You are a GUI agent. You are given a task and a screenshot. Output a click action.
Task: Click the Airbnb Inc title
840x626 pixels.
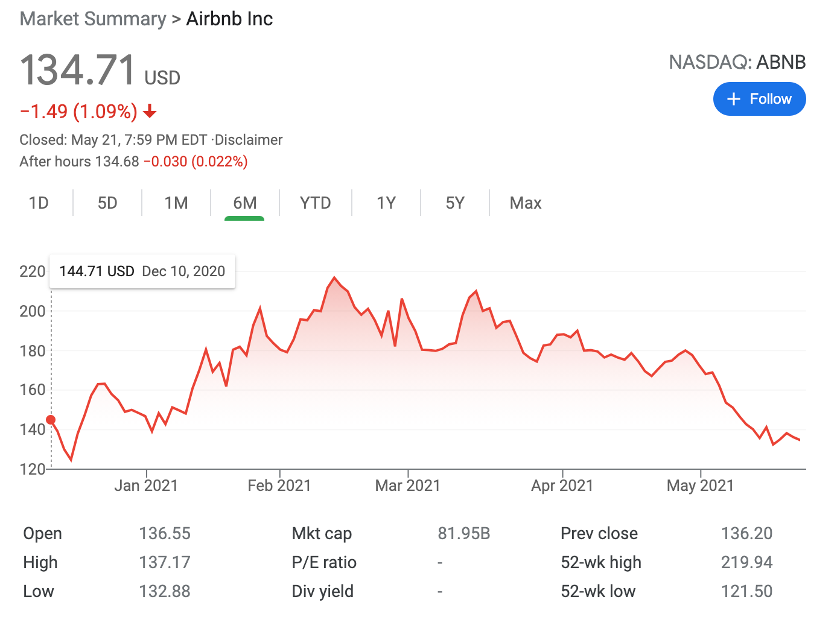pos(229,19)
